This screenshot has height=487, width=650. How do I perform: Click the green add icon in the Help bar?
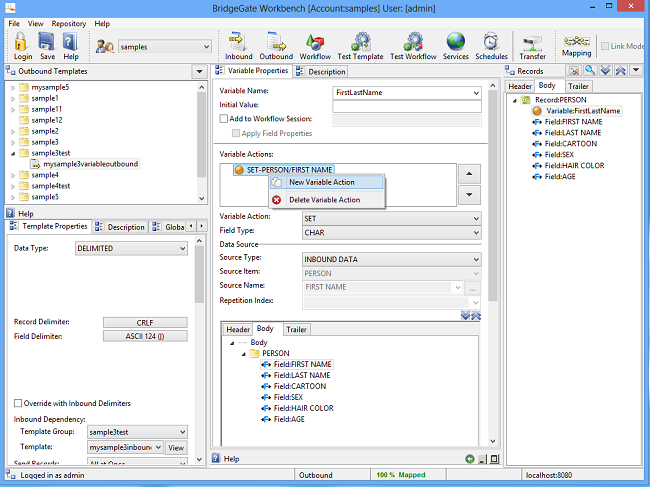tap(470, 459)
